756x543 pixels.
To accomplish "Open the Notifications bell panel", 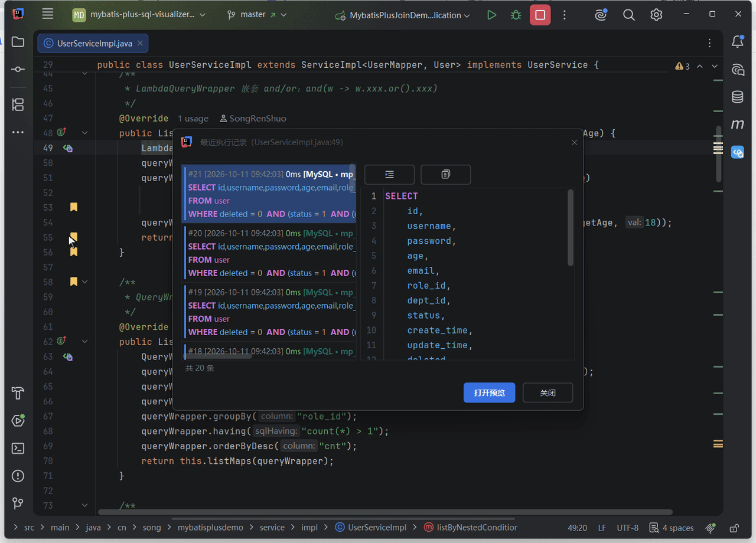I will pyautogui.click(x=738, y=42).
